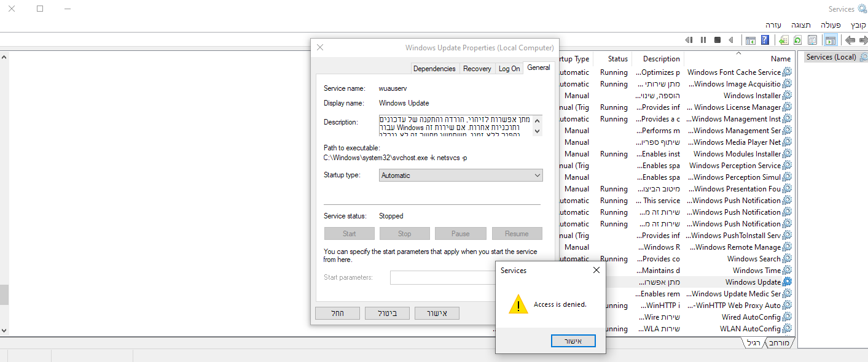Click the Pause Service toolbar icon

click(x=703, y=40)
